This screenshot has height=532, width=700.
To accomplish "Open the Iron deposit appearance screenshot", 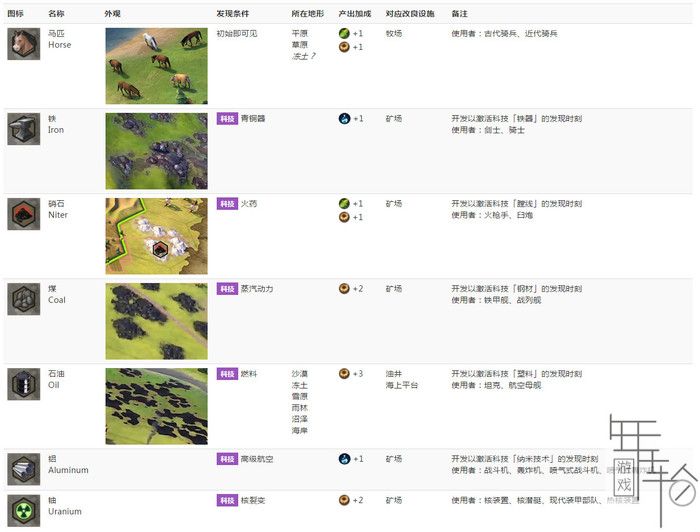I will pos(156,151).
